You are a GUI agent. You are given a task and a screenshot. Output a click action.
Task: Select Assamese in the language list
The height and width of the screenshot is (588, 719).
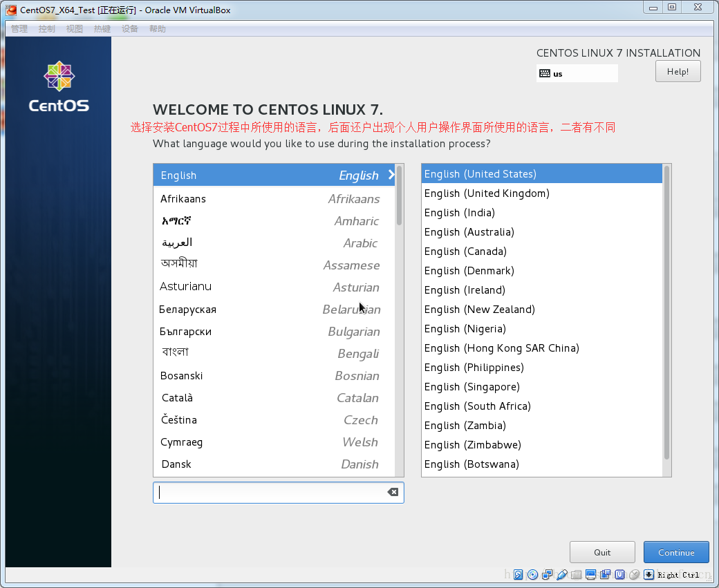pyautogui.click(x=274, y=265)
